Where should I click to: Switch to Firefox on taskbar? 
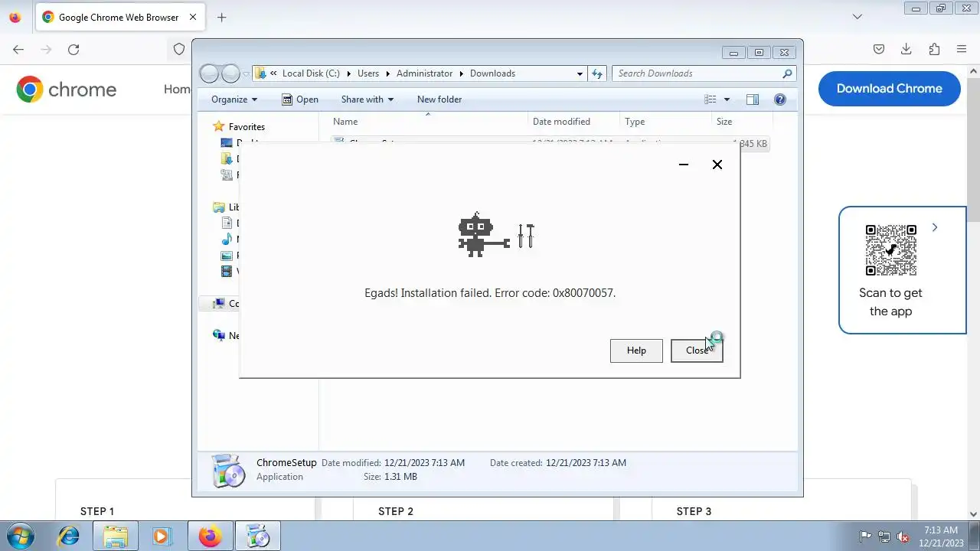211,536
